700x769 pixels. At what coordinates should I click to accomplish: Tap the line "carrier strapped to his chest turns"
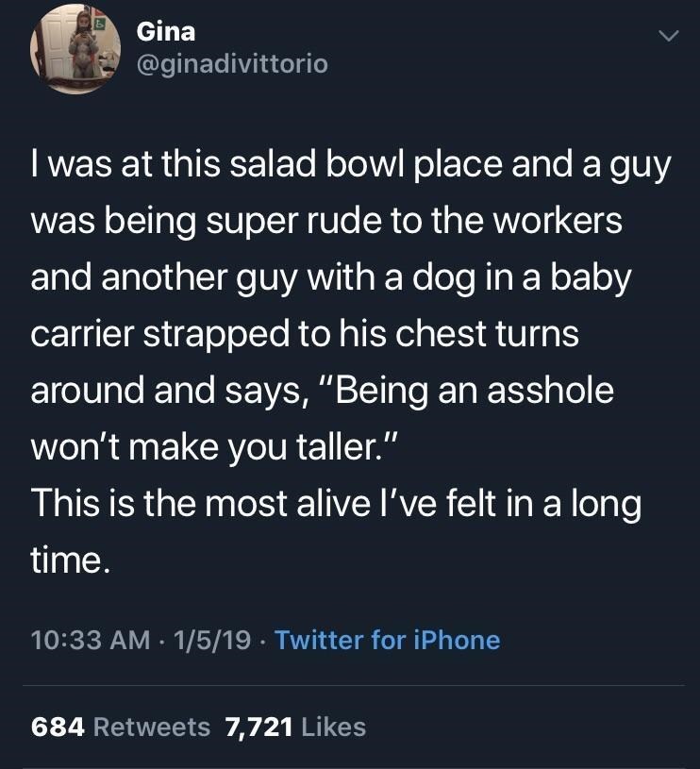(305, 335)
